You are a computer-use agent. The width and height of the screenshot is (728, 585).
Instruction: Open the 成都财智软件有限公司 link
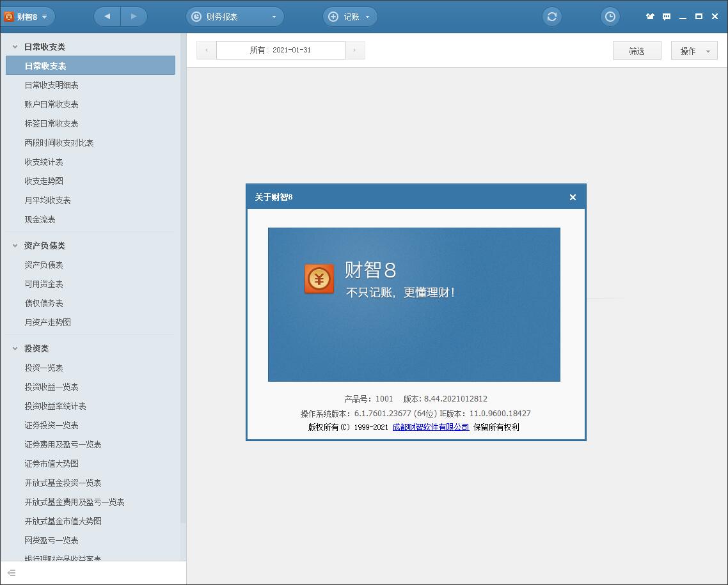(431, 427)
